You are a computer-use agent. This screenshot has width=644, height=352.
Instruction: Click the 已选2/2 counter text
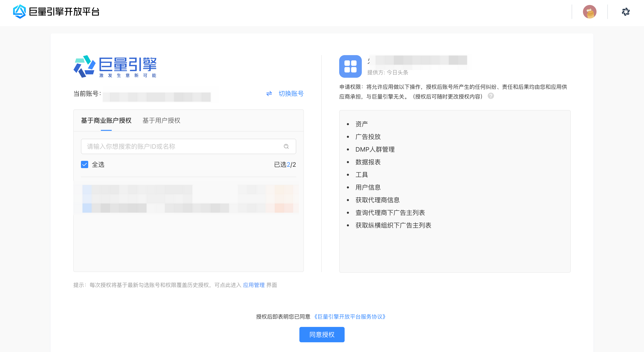pyautogui.click(x=285, y=165)
